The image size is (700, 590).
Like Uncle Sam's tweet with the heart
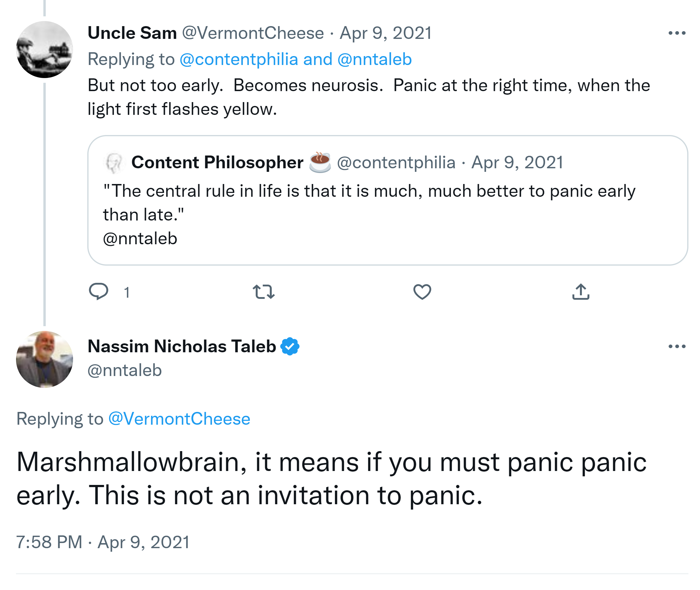click(422, 292)
